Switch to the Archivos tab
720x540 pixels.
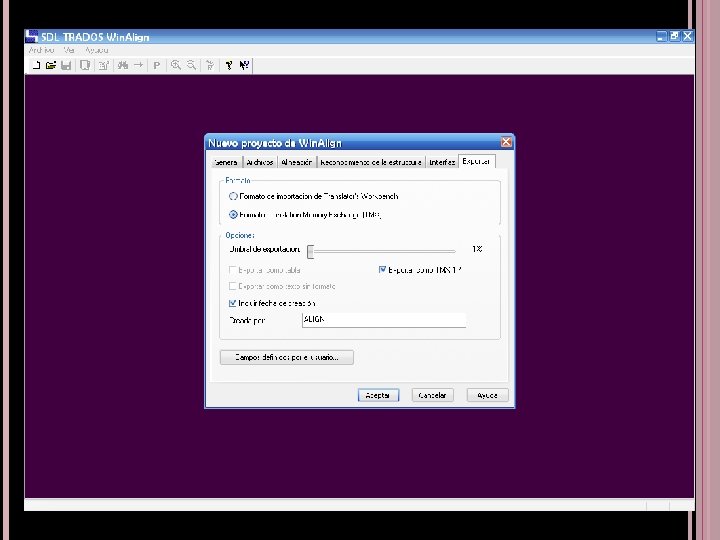click(x=259, y=162)
